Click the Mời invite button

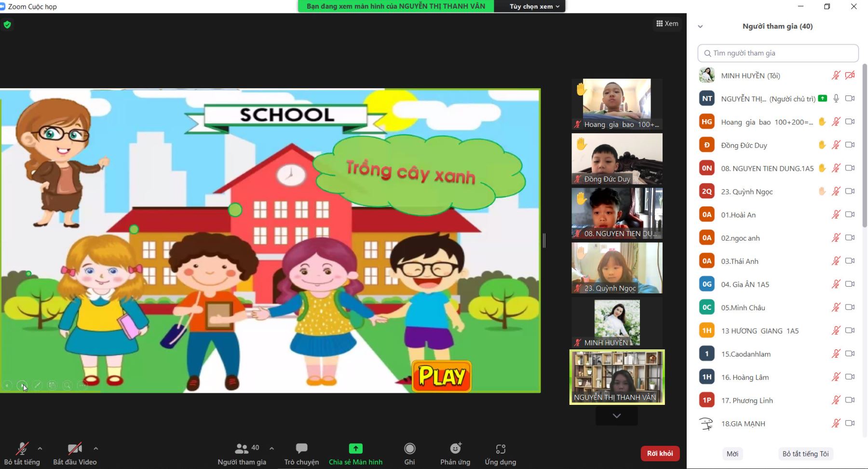[x=732, y=454]
